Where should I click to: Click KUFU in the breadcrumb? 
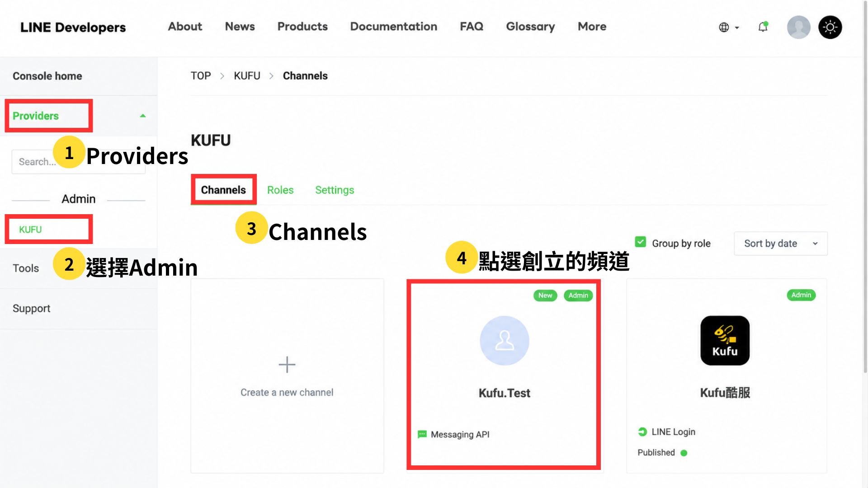[x=247, y=76]
